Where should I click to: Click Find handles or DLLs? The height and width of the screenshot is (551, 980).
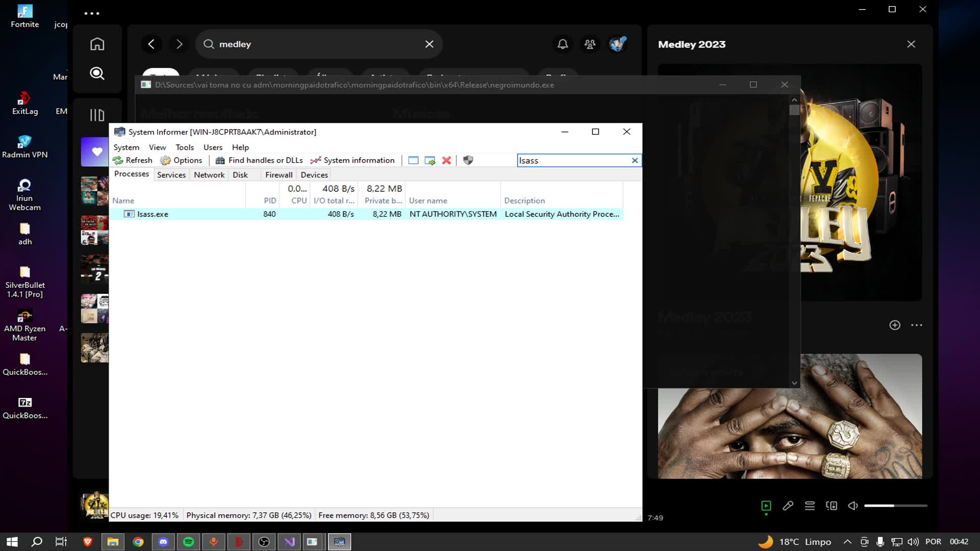coord(259,160)
